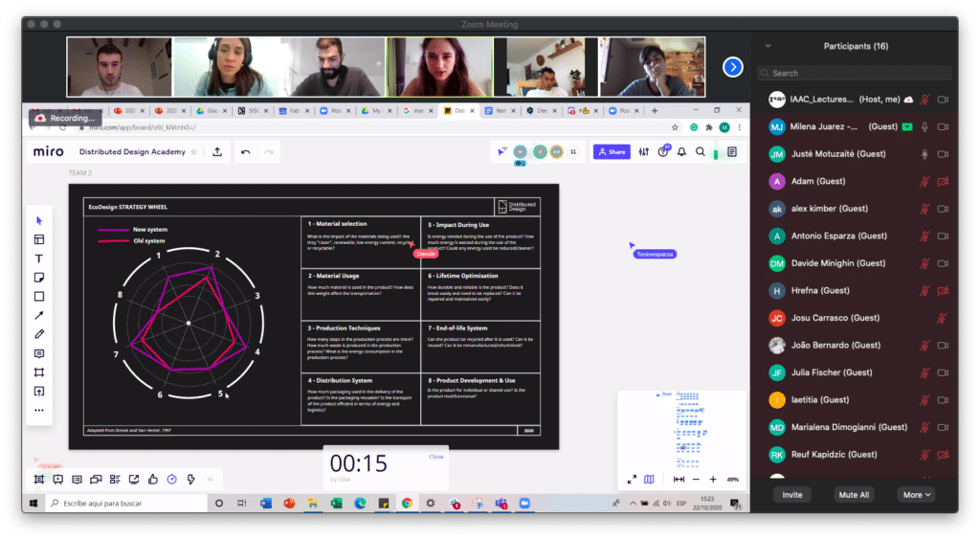
Task: Collapse the bottom toolbar with double chevron
Action: [x=210, y=479]
